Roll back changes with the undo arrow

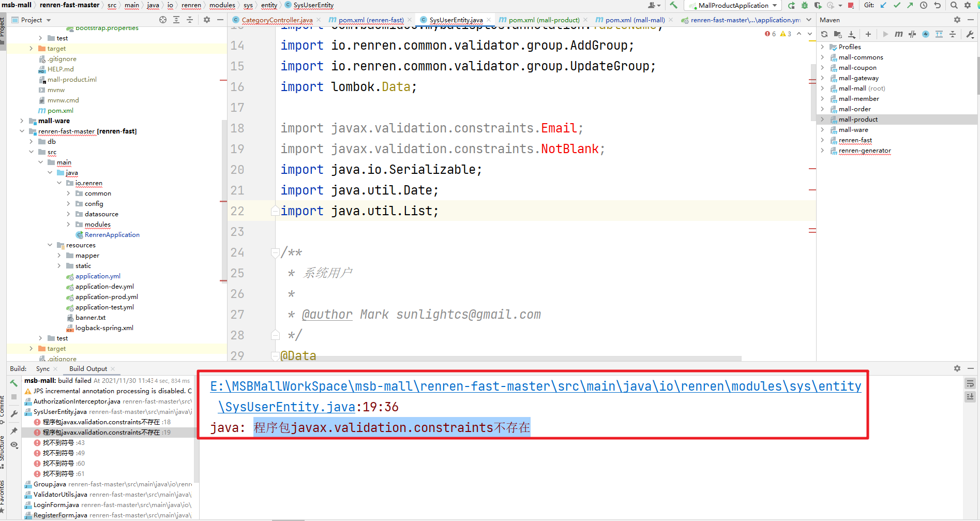[937, 5]
